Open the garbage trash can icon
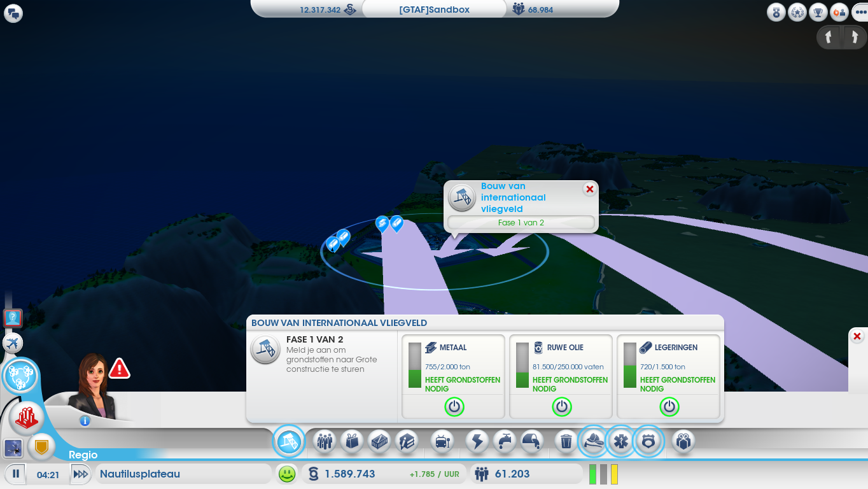This screenshot has width=868, height=489. pos(566,441)
